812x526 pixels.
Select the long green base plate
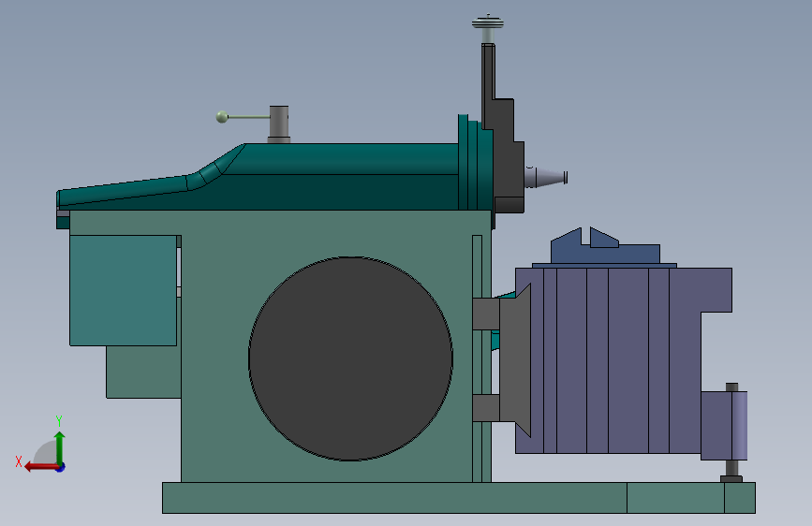(458, 498)
